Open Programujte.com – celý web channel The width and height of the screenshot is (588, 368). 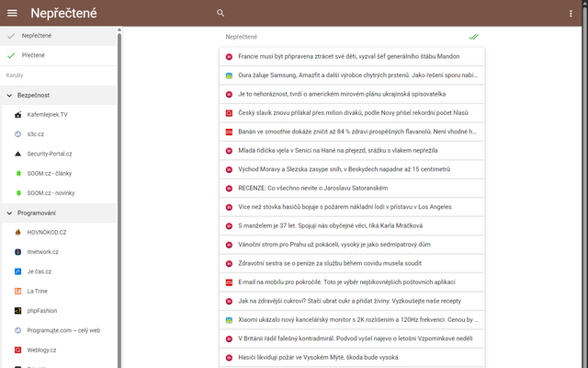pos(59,330)
